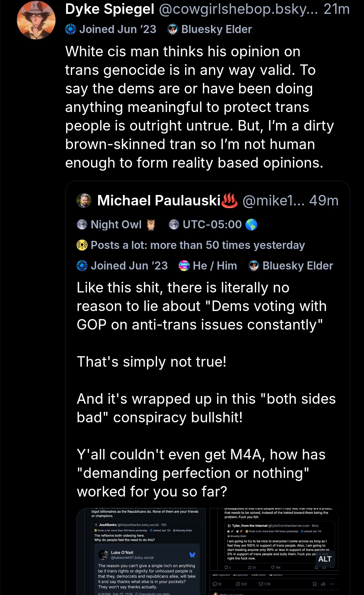
Task: Open the @cowgirlshebop.bsky handle link
Action: point(238,9)
